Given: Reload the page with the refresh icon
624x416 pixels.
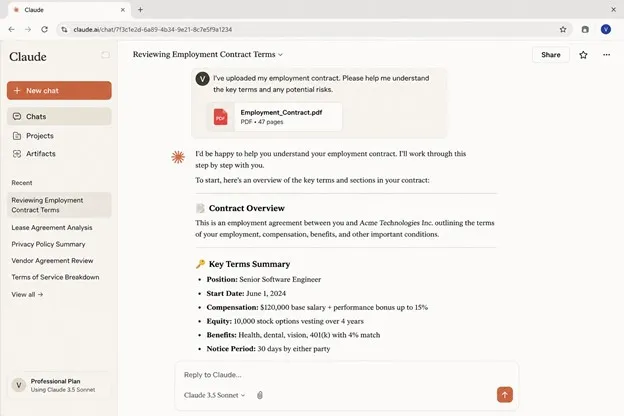Looking at the screenshot, I should 45,29.
